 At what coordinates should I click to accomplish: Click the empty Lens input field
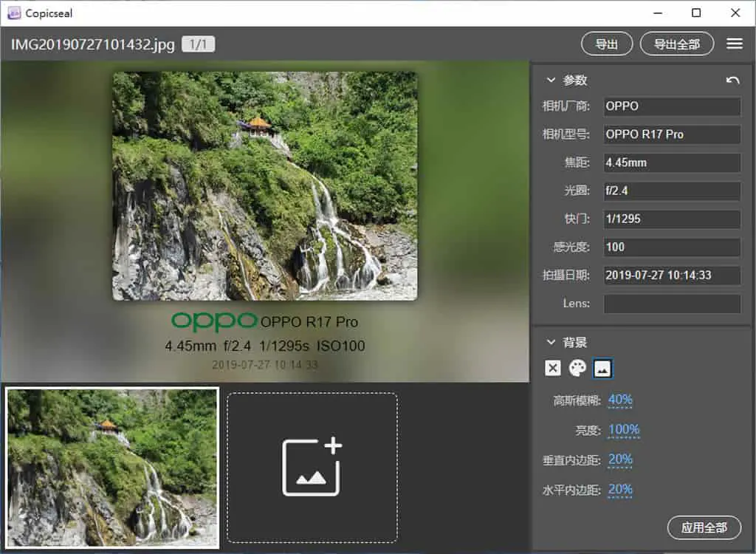click(x=672, y=304)
